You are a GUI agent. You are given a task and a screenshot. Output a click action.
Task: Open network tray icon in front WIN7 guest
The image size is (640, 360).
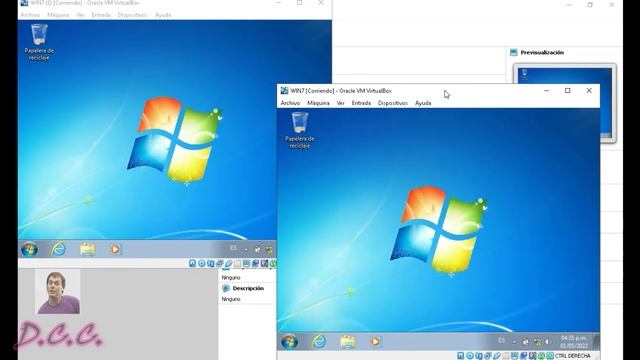point(538,342)
